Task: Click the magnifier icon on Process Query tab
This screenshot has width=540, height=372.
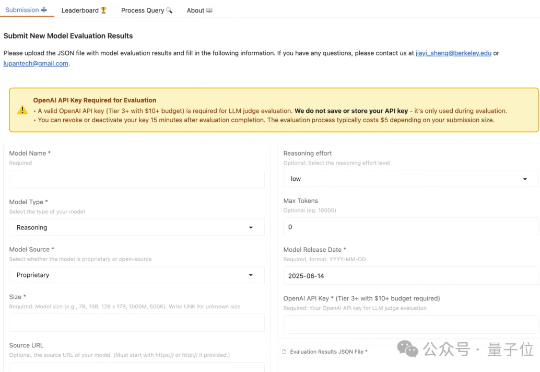Action: pyautogui.click(x=169, y=10)
